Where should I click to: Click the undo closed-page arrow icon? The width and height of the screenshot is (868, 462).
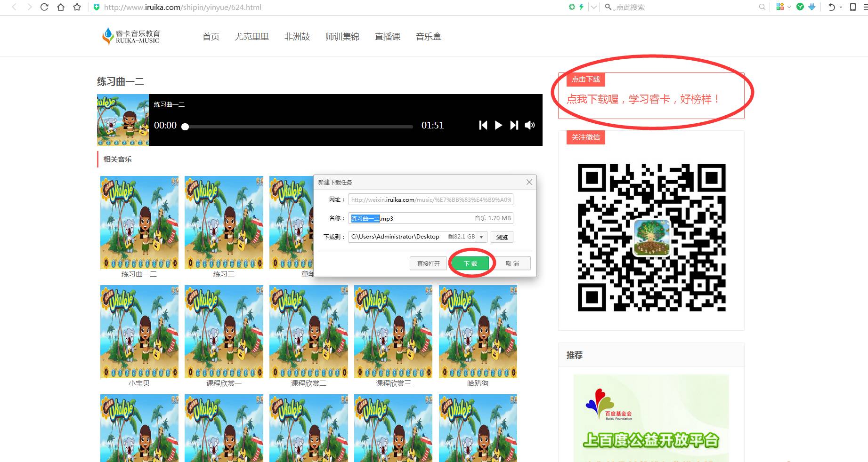point(831,7)
